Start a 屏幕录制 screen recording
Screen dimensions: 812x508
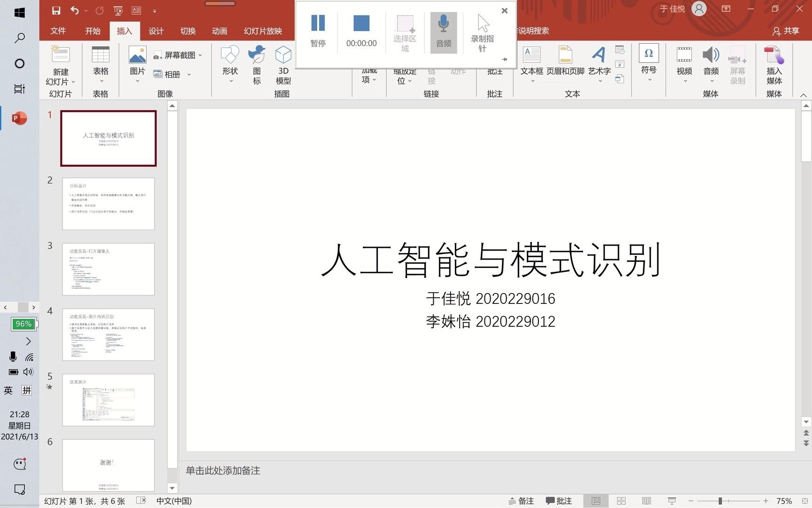[738, 65]
